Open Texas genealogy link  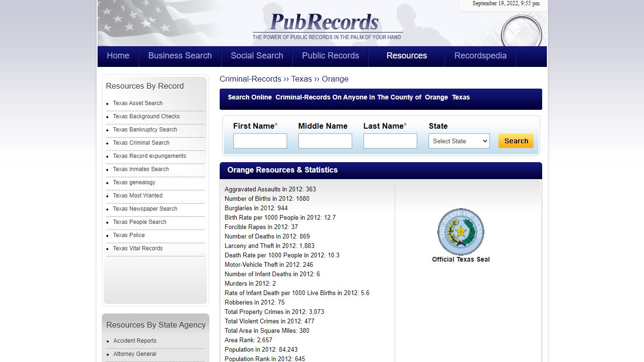[134, 182]
